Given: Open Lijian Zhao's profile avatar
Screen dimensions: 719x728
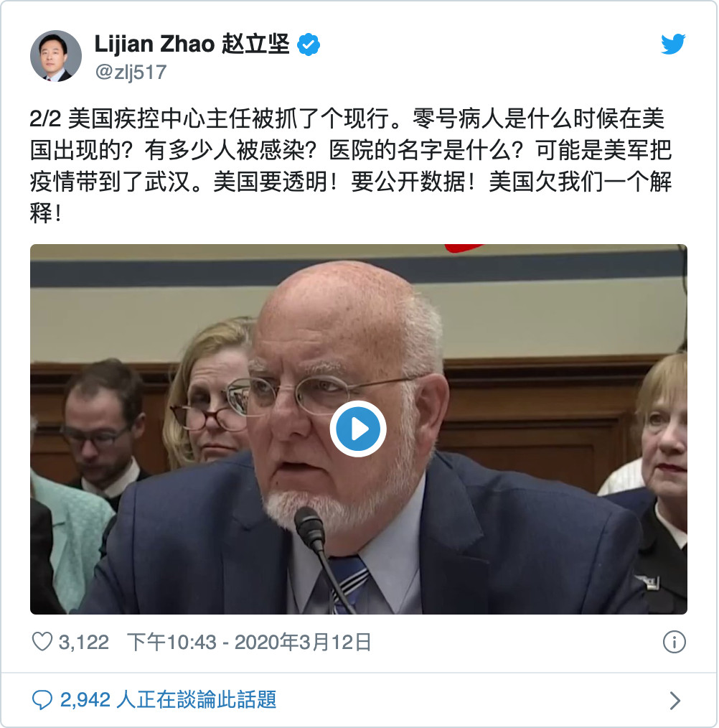Looking at the screenshot, I should coord(56,56).
